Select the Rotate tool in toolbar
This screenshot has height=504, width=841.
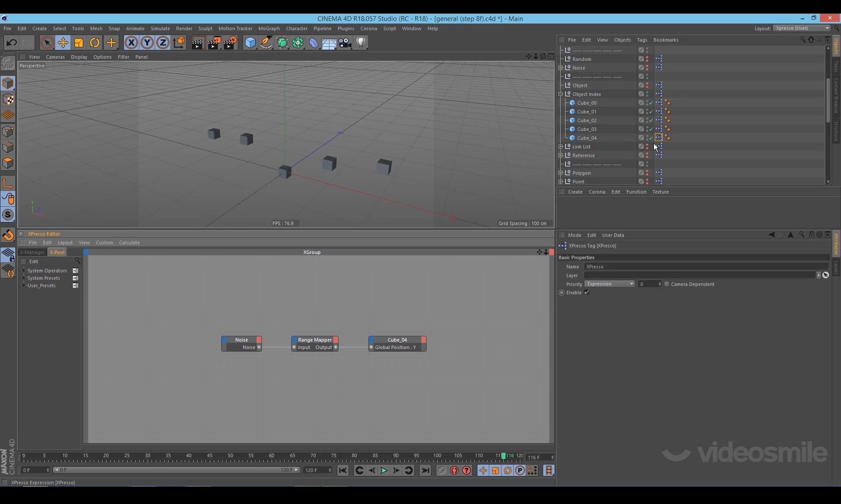pos(95,42)
